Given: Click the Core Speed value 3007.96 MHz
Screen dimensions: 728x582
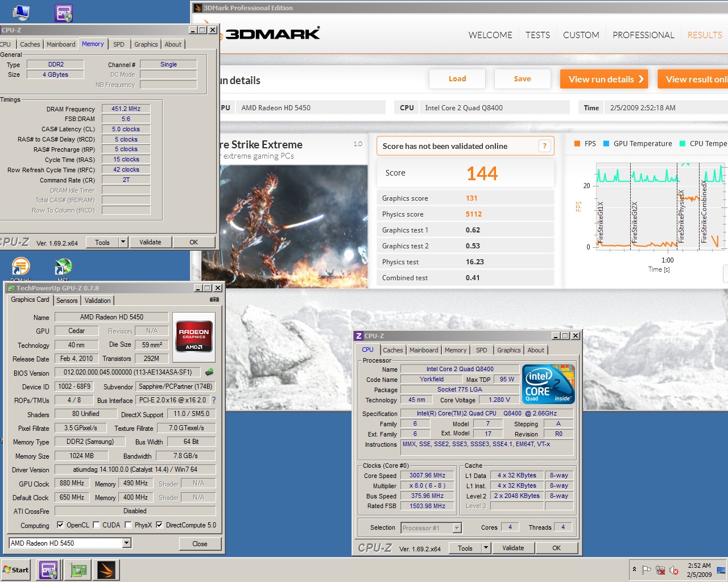Looking at the screenshot, I should tap(428, 475).
